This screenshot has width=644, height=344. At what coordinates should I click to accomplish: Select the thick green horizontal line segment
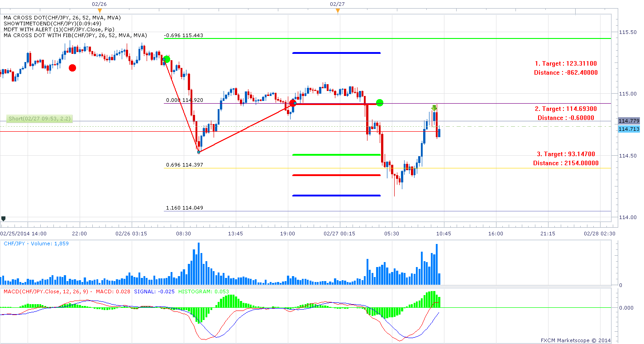coord(336,155)
